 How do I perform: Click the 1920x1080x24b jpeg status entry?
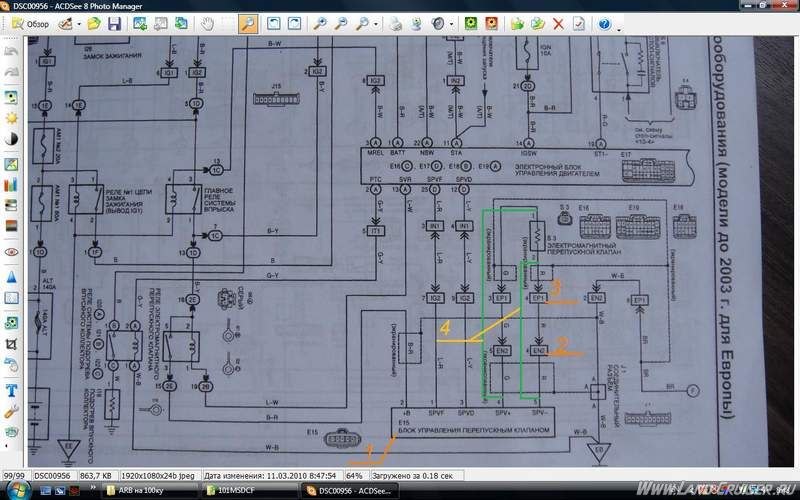pyautogui.click(x=158, y=476)
